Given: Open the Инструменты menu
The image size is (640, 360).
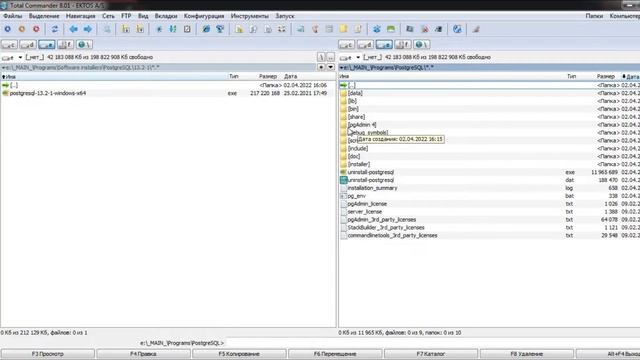Looking at the screenshot, I should 249,16.
